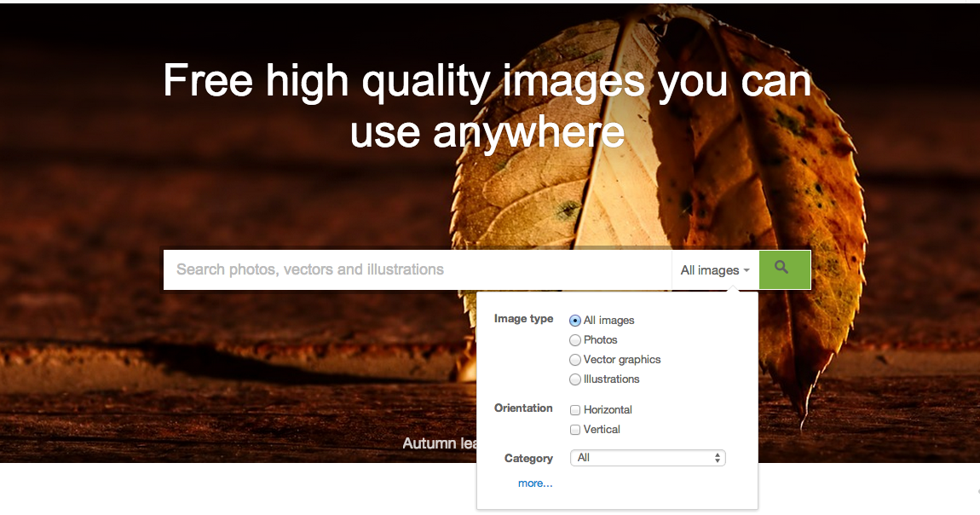Click inside the search input field
The image size is (980, 515).
(383, 269)
